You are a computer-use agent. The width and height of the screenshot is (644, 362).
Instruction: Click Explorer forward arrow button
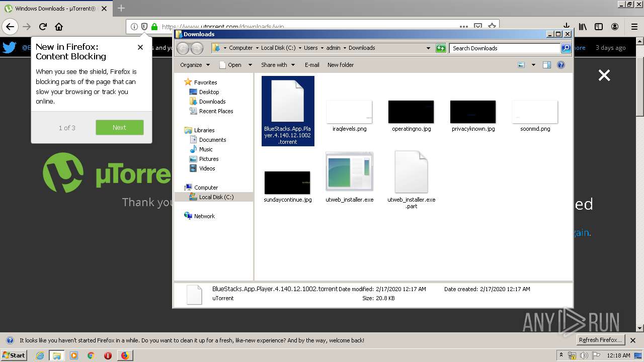pos(197,48)
